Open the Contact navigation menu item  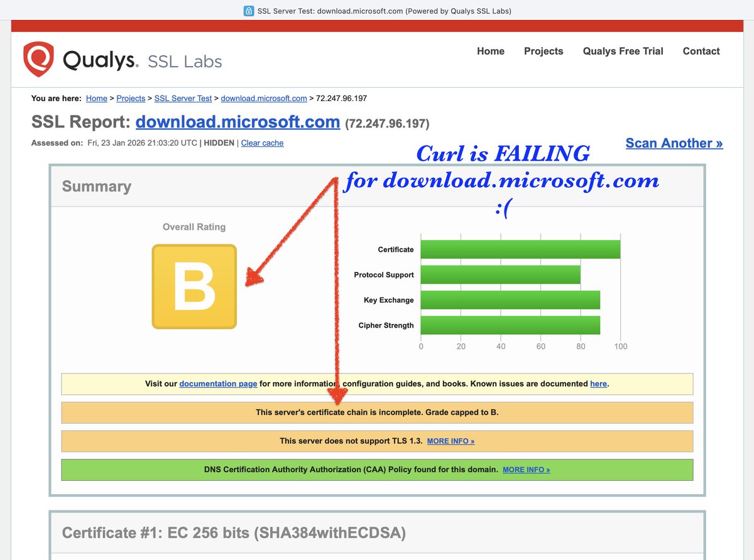701,51
